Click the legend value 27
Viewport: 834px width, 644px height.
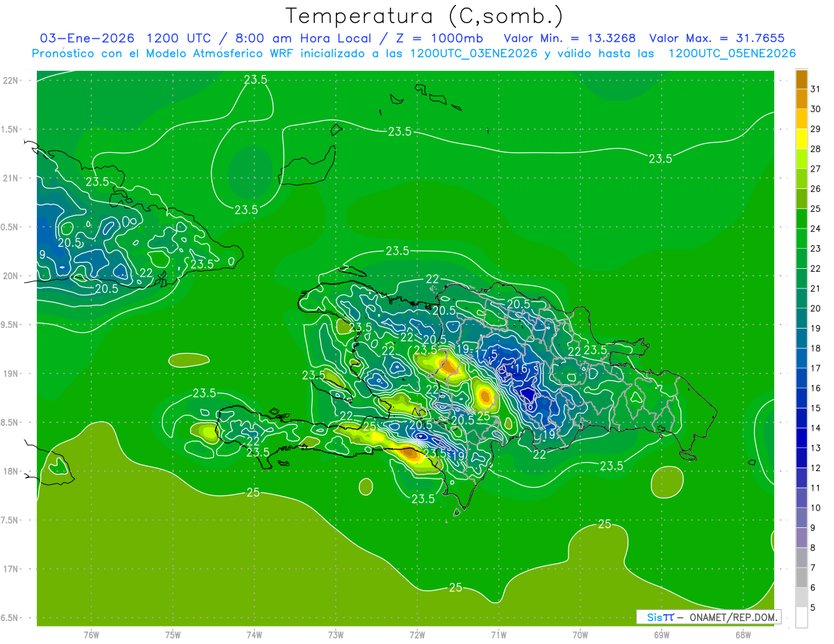pyautogui.click(x=816, y=169)
